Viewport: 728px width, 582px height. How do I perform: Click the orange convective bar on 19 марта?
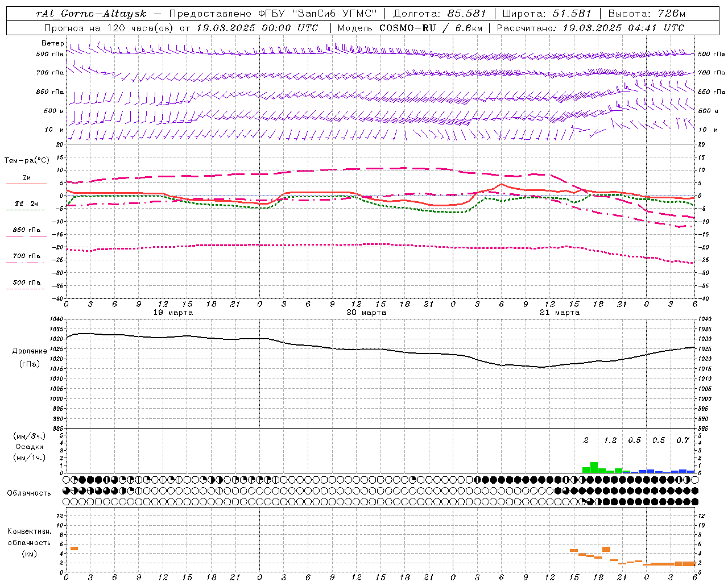(74, 548)
